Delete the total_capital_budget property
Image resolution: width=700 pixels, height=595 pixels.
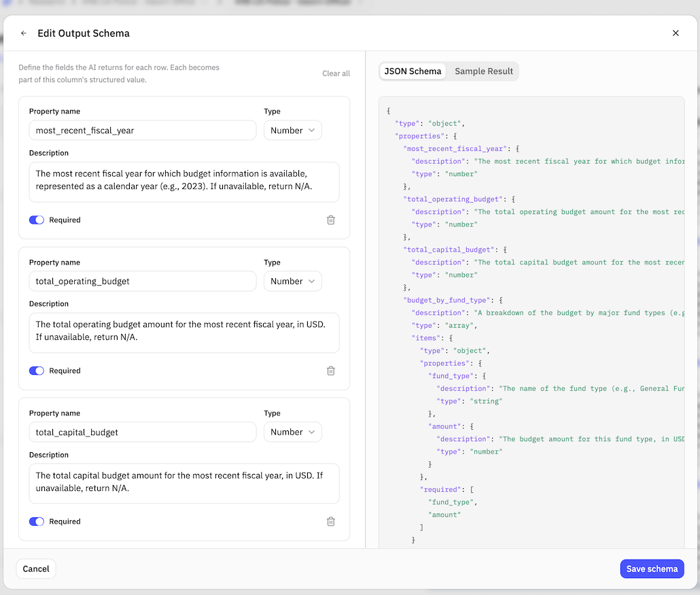coord(331,522)
